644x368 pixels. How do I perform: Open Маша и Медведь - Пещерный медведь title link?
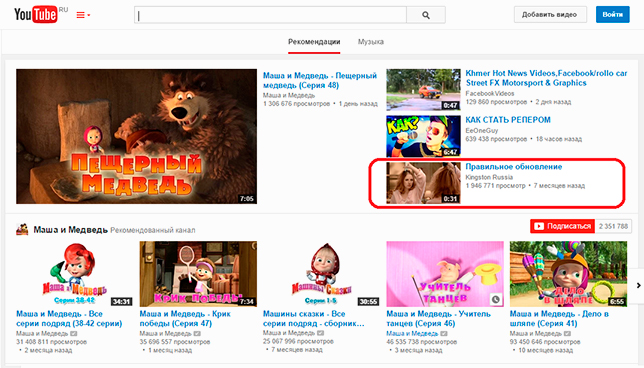[320, 80]
